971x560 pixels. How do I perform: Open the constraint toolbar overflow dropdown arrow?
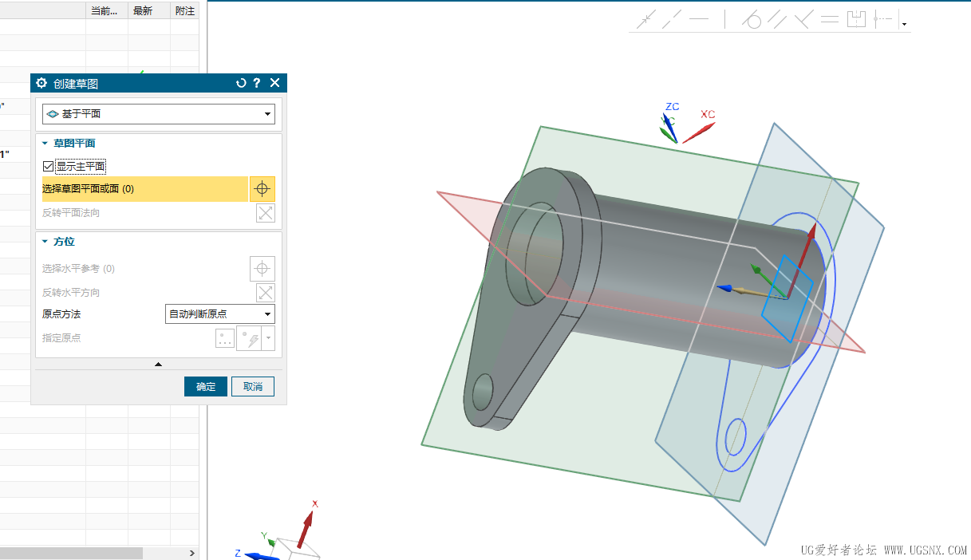click(x=904, y=24)
